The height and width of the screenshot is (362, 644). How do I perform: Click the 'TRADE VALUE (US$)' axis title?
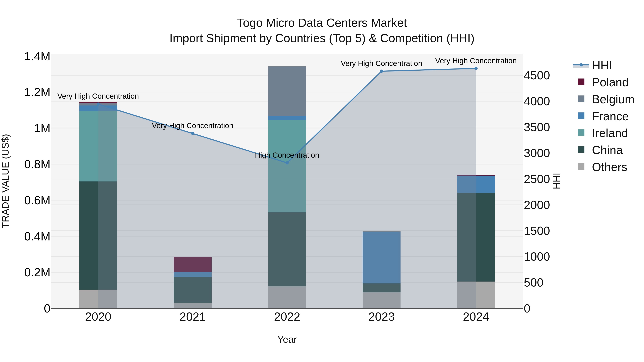(6, 181)
